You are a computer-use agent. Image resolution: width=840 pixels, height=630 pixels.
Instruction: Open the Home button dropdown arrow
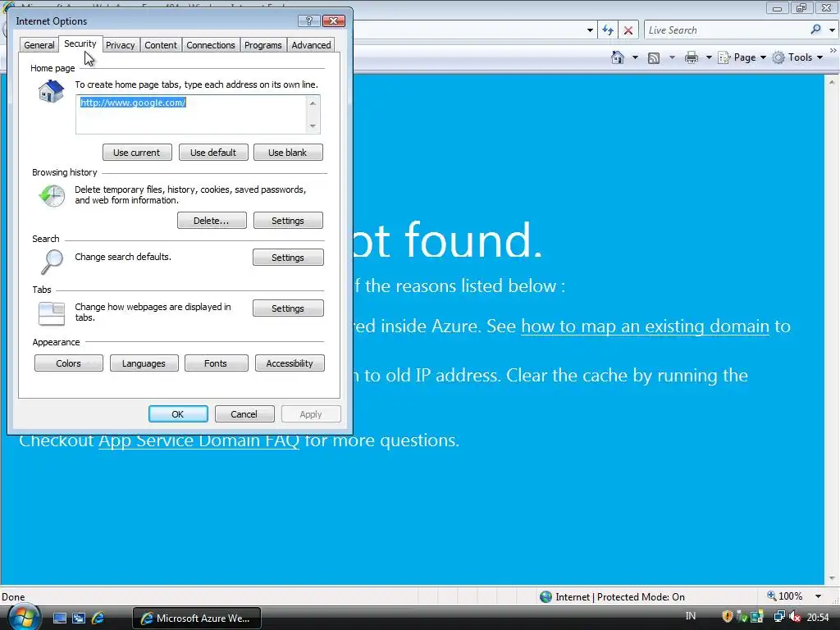(636, 57)
